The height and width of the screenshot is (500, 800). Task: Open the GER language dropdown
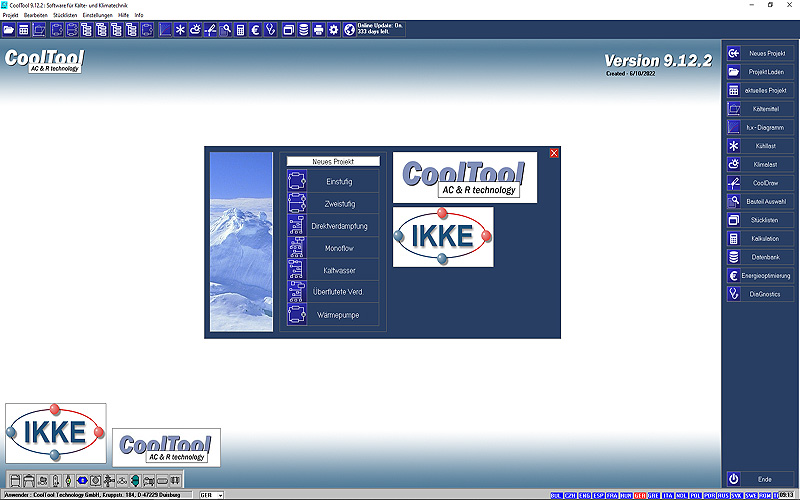coord(211,495)
